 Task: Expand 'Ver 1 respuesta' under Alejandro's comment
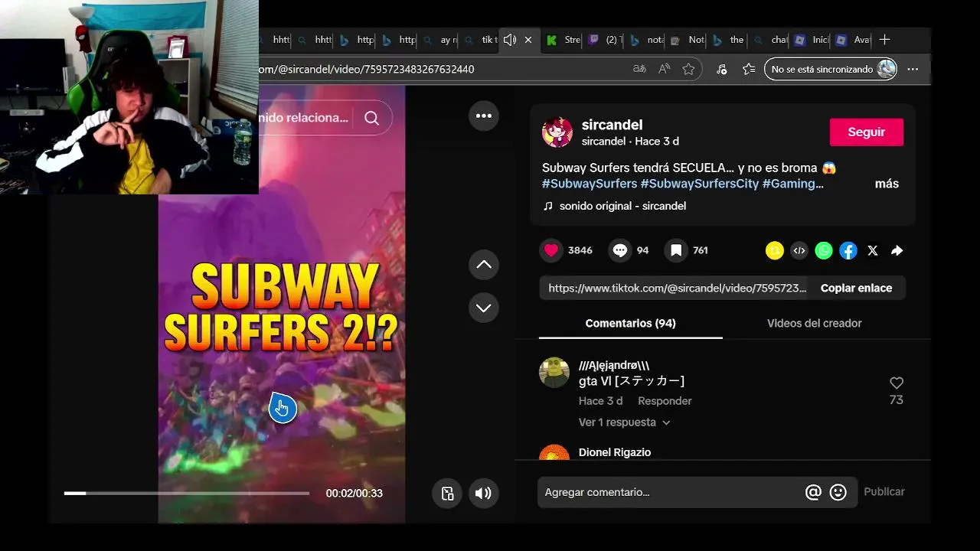624,422
